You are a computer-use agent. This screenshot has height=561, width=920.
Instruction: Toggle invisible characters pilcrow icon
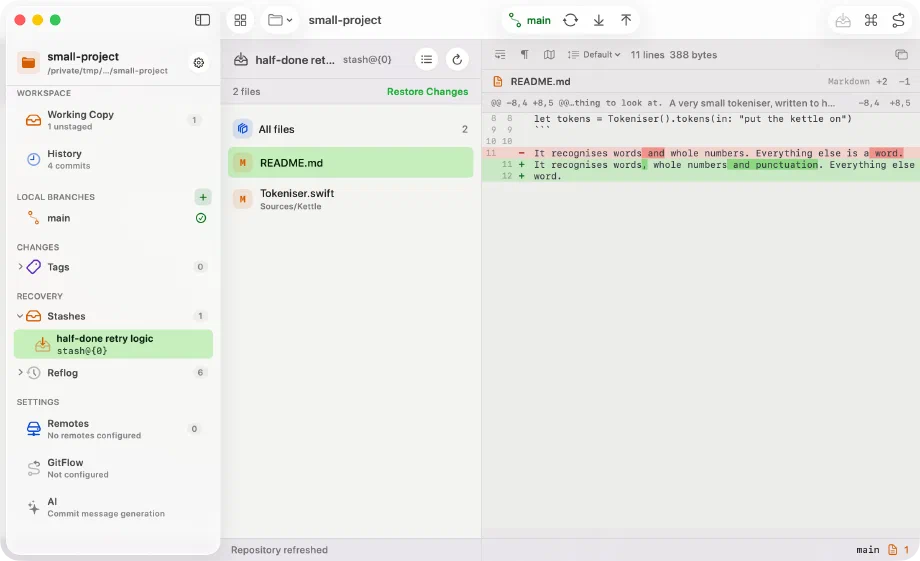coord(525,55)
